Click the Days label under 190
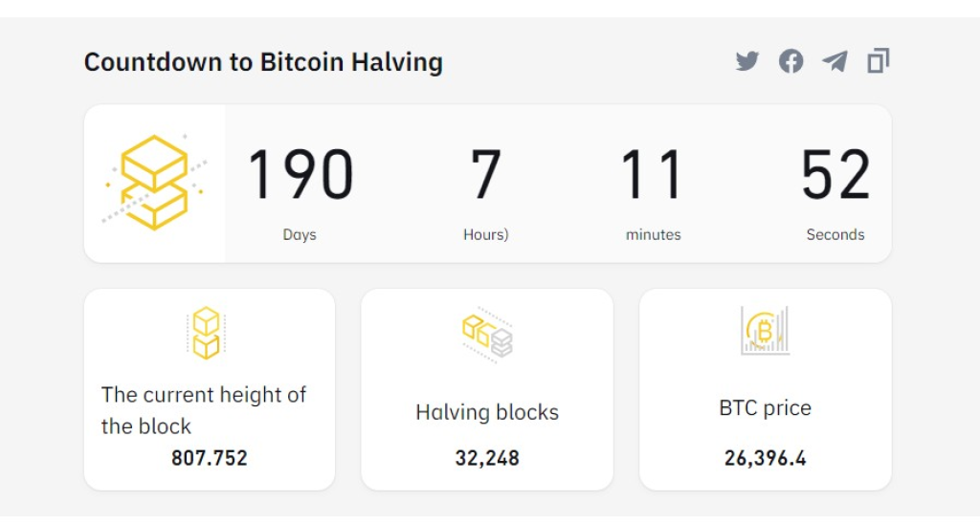 (300, 234)
